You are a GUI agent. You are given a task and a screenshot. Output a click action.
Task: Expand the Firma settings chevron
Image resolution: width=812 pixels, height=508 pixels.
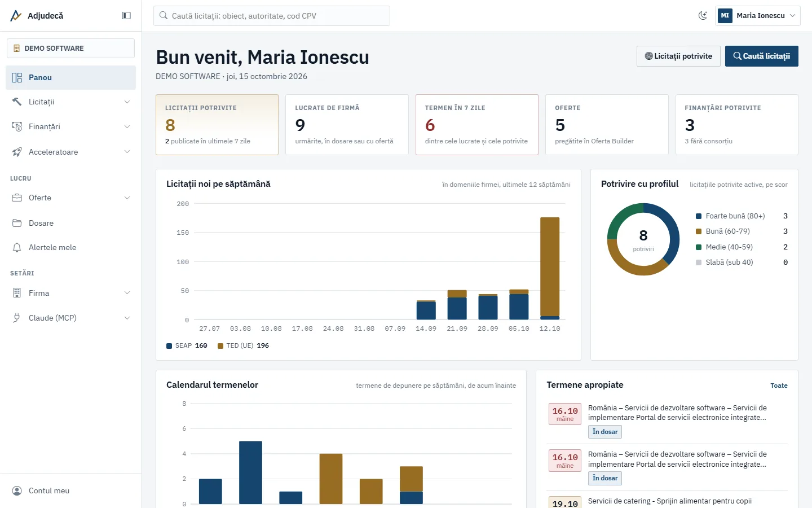(127, 293)
